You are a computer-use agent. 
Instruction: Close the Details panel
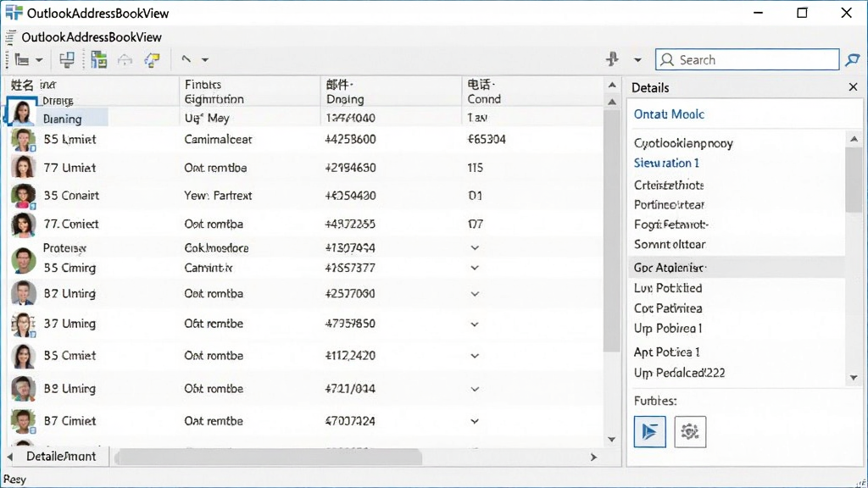pyautogui.click(x=853, y=87)
